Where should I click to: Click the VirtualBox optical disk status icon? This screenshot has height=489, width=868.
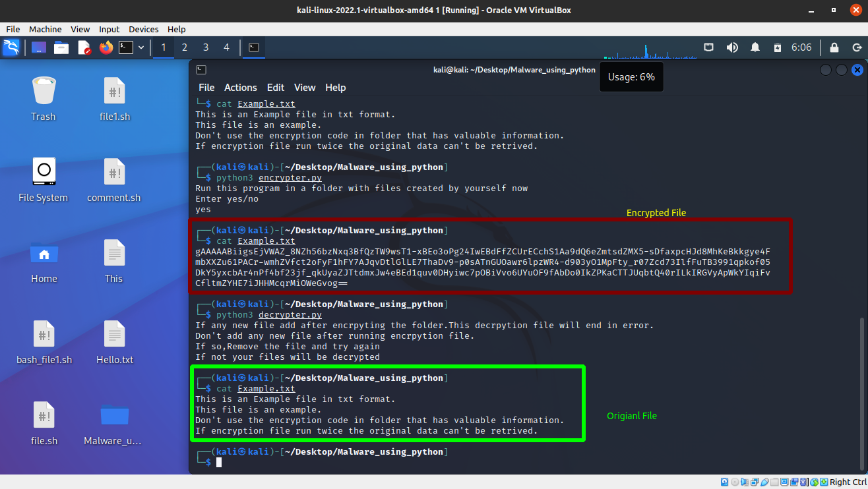tap(735, 482)
